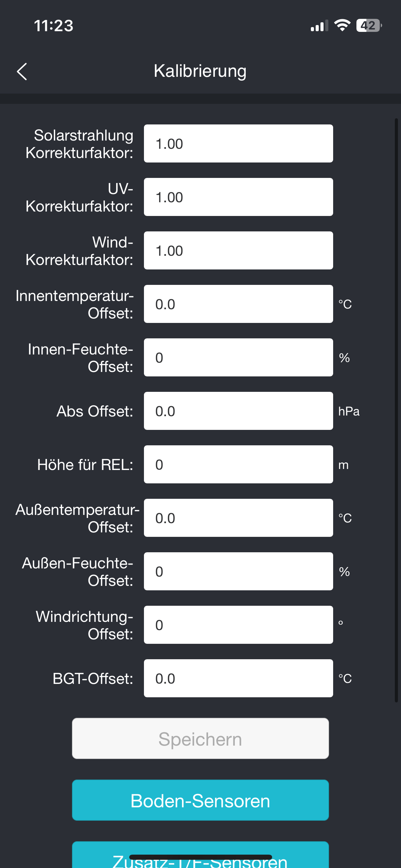This screenshot has height=868, width=401.
Task: Focus the Innentemperatur-Offset field
Action: [238, 304]
